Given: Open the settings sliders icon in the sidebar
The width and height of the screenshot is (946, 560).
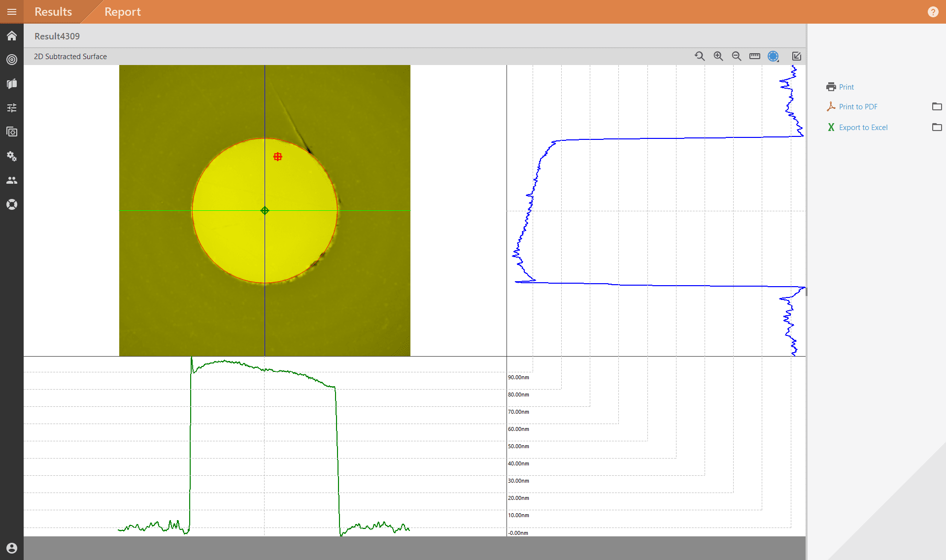Looking at the screenshot, I should tap(12, 107).
